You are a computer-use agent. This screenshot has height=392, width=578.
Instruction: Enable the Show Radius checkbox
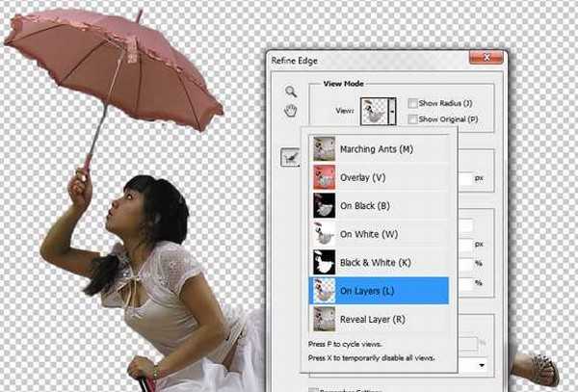click(x=412, y=104)
